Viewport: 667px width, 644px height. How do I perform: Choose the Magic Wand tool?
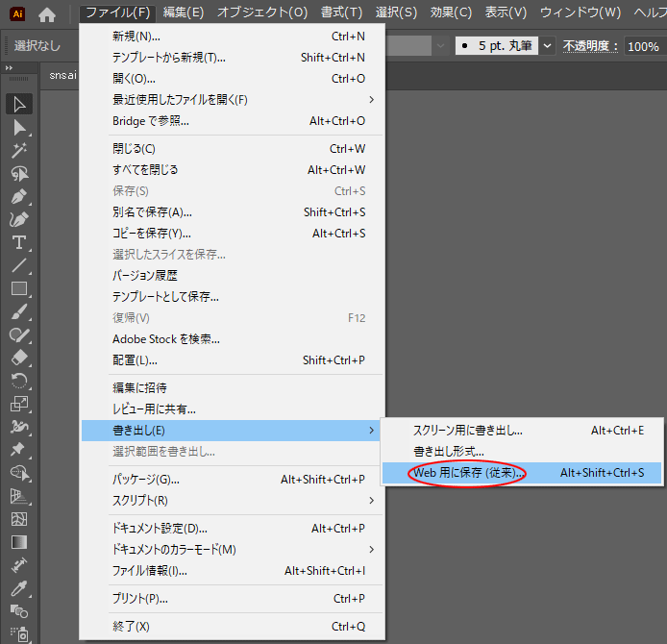tap(19, 150)
